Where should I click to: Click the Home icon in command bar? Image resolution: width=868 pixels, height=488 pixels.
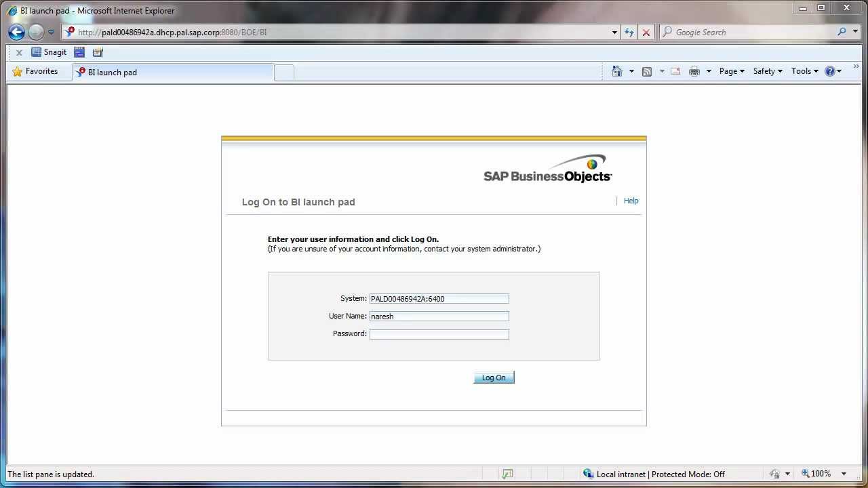tap(616, 71)
